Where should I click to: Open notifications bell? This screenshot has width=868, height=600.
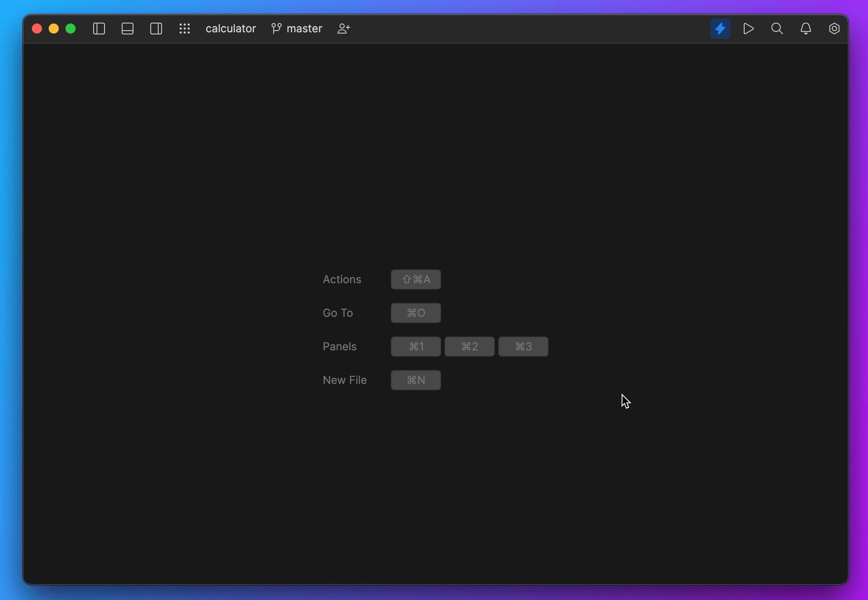click(x=805, y=29)
